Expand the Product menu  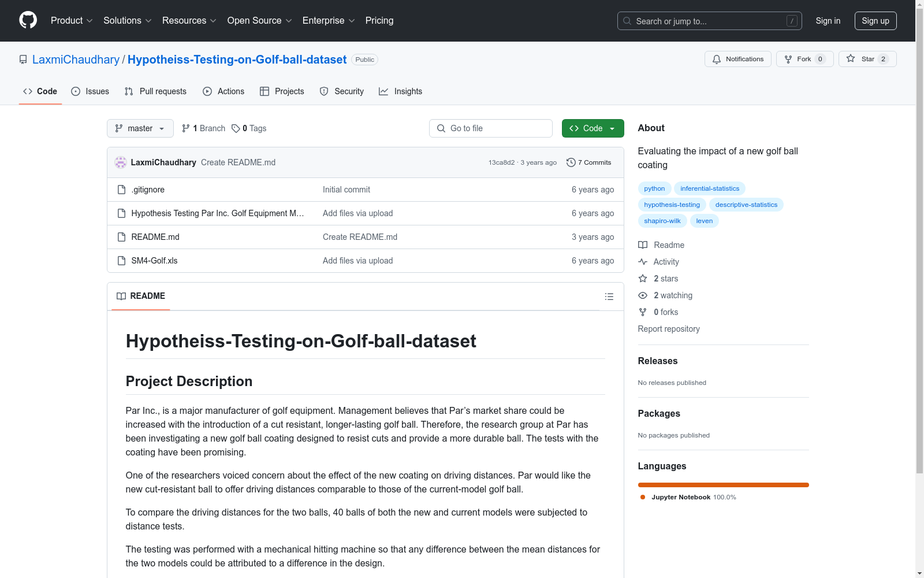tap(72, 21)
